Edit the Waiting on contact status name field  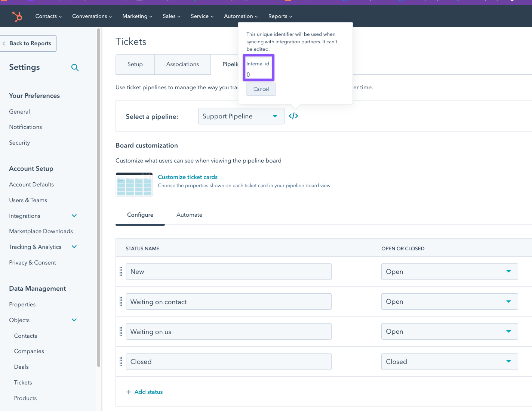click(x=228, y=302)
